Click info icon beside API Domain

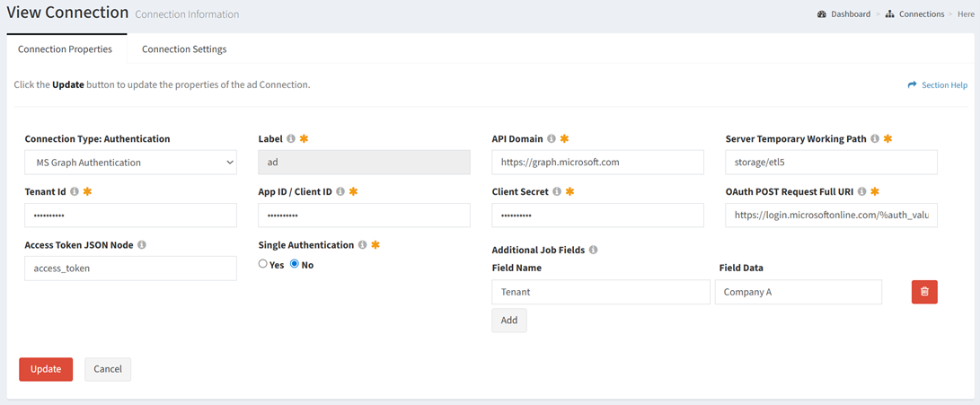[552, 139]
